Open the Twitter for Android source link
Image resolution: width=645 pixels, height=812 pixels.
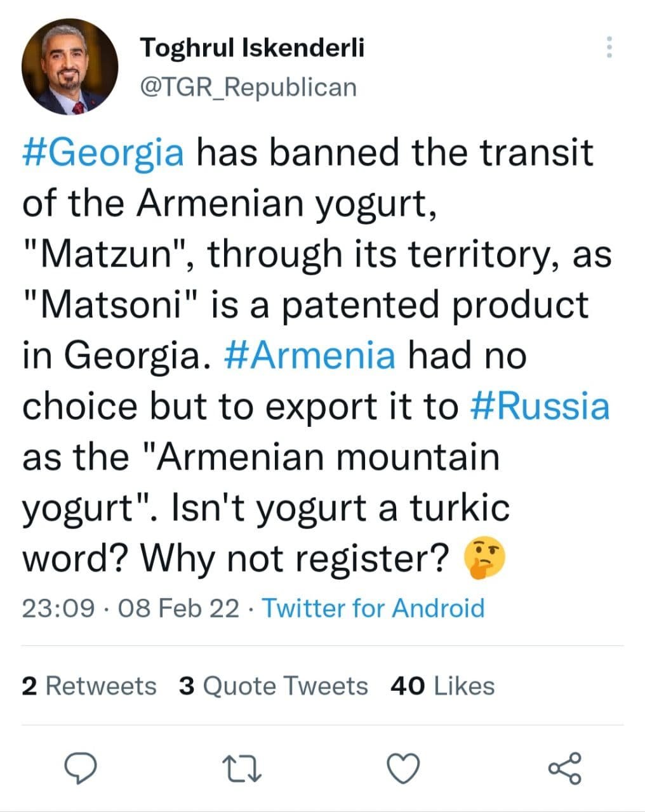click(373, 608)
